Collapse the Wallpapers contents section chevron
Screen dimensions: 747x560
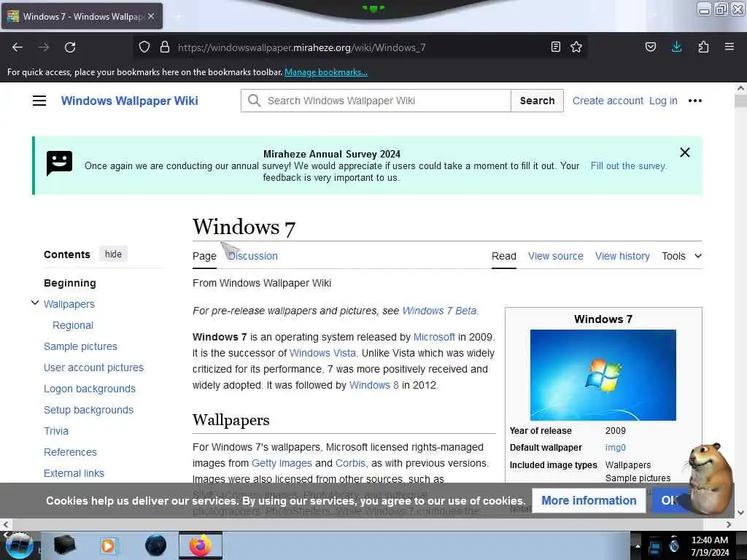(35, 303)
